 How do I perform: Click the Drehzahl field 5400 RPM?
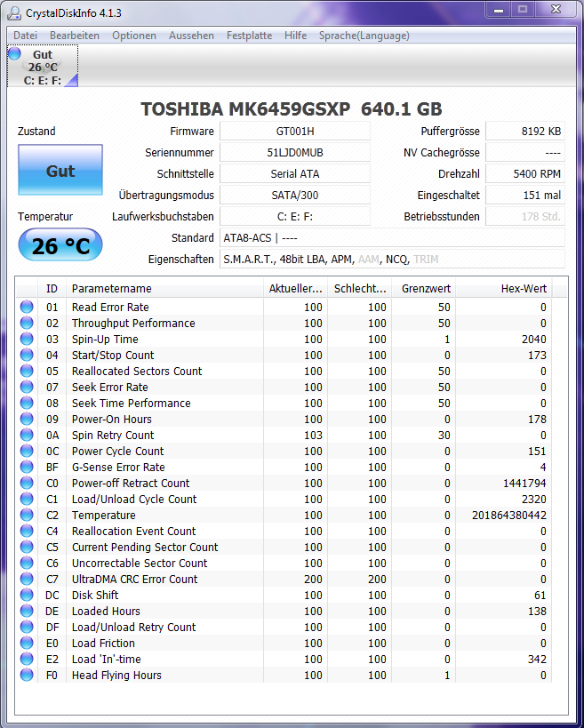pos(525,173)
